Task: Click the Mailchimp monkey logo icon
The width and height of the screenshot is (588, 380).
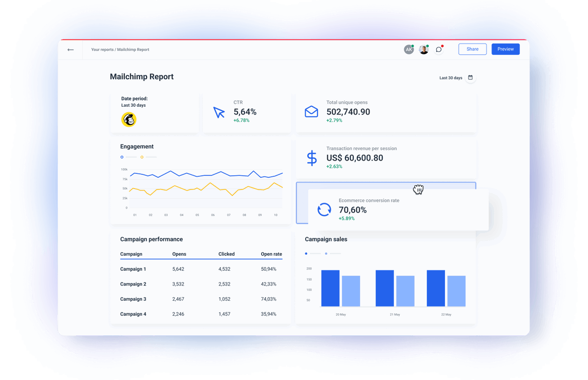Action: pyautogui.click(x=128, y=119)
